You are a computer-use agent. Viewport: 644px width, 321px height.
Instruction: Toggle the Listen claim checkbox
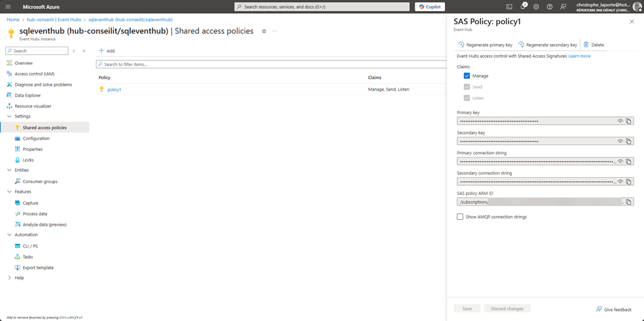click(x=467, y=98)
